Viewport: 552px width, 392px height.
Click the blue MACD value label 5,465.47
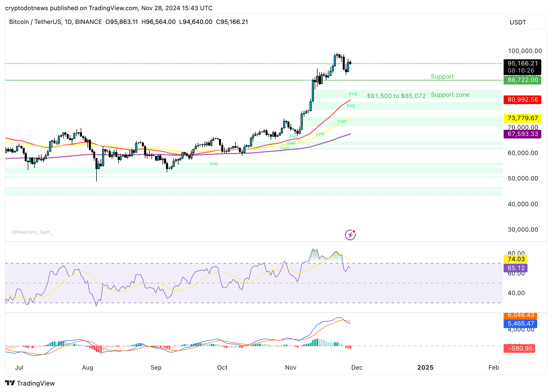(520, 324)
